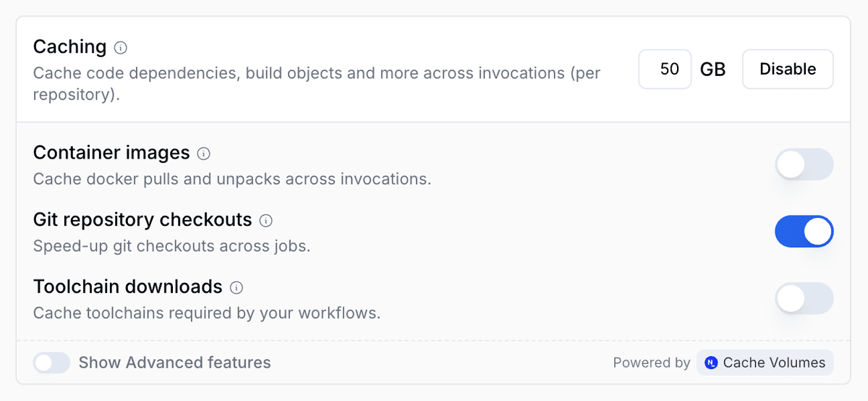Click the info icon next to Toolchain downloads
This screenshot has height=401, width=868.
[237, 287]
